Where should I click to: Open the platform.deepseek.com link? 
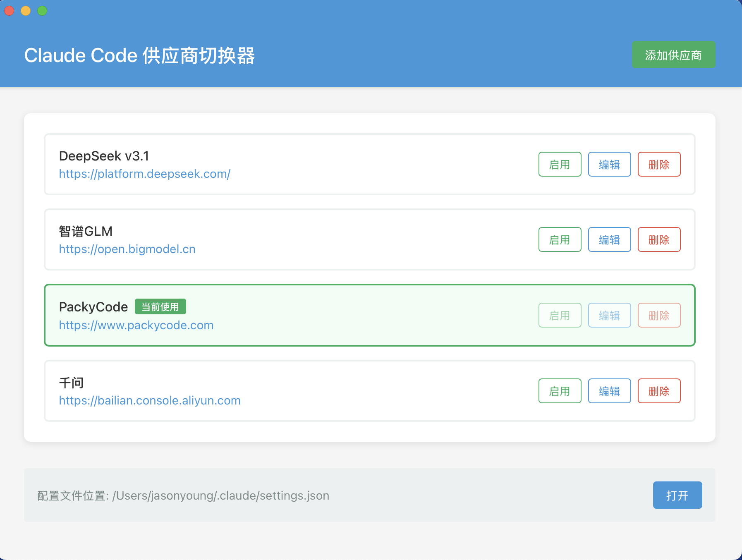coord(144,174)
